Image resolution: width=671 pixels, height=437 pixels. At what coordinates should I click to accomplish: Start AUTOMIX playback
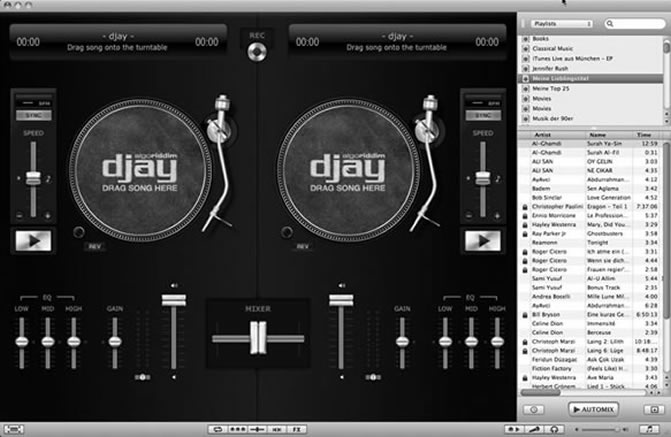594,410
